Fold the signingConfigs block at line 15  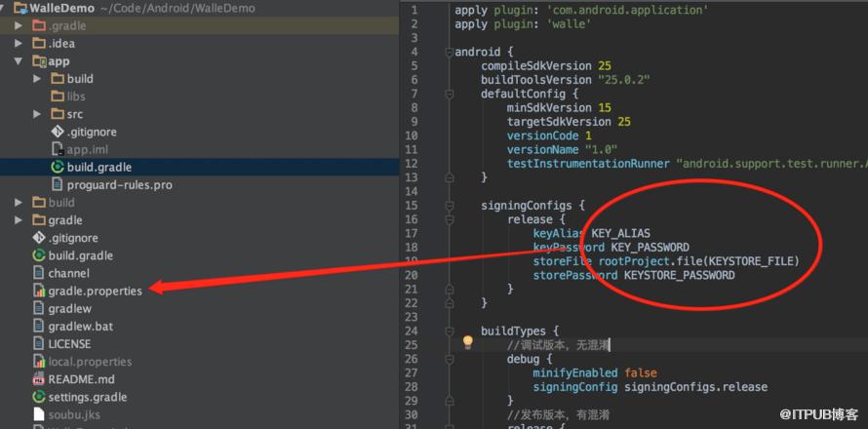450,206
